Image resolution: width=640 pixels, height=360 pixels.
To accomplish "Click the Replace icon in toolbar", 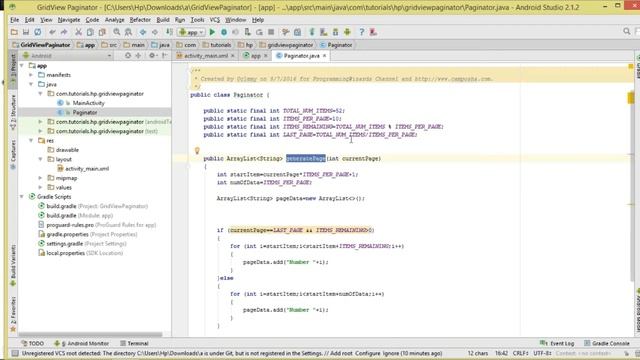I will pyautogui.click(x=128, y=32).
